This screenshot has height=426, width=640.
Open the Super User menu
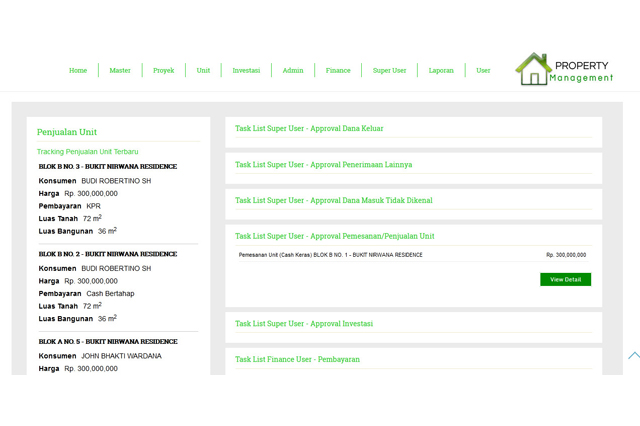tap(389, 71)
